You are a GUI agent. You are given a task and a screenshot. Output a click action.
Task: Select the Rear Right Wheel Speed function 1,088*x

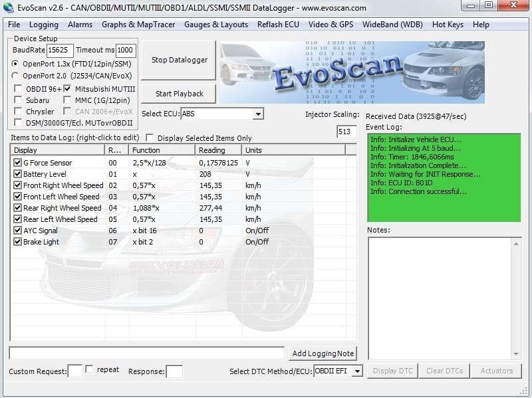pyautogui.click(x=146, y=208)
